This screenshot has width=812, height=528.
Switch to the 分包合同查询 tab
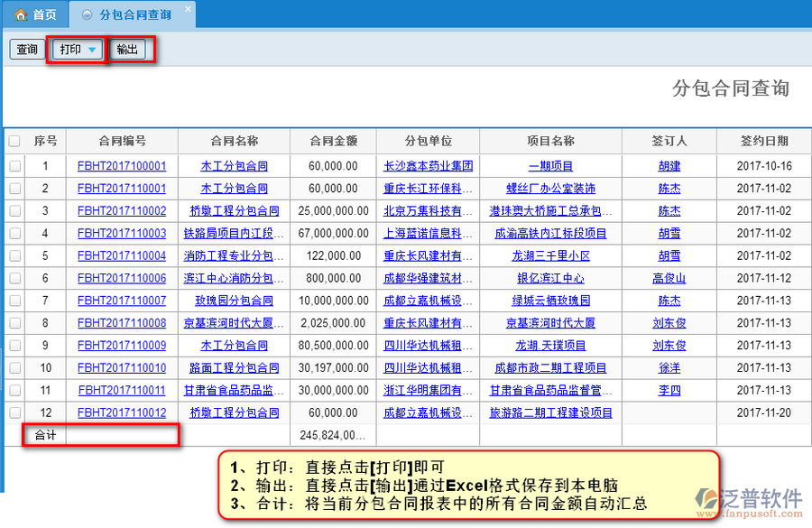click(x=134, y=15)
